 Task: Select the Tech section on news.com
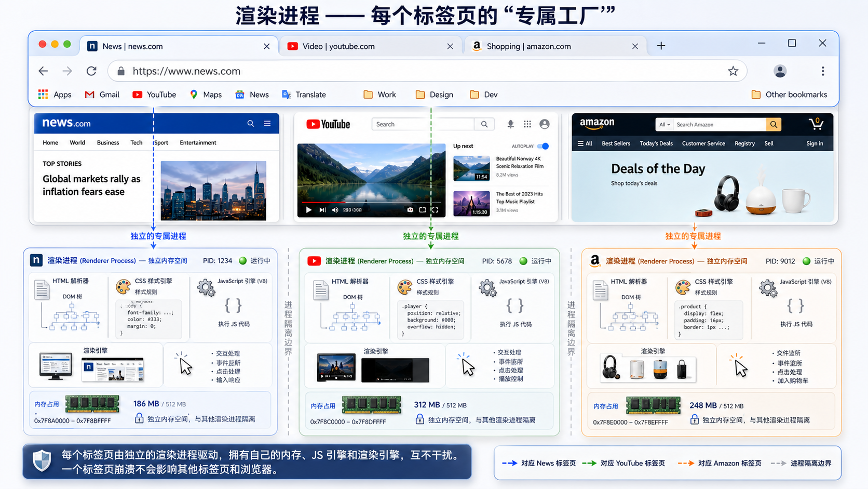(137, 142)
